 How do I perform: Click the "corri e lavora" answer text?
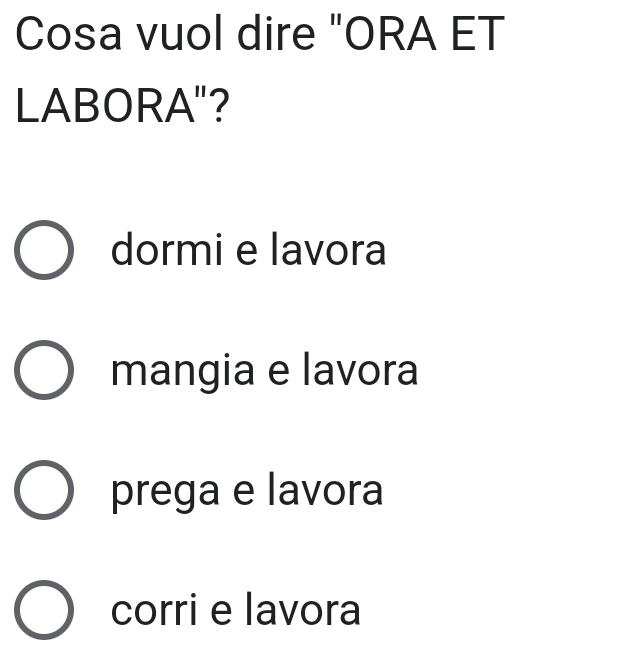(x=236, y=610)
